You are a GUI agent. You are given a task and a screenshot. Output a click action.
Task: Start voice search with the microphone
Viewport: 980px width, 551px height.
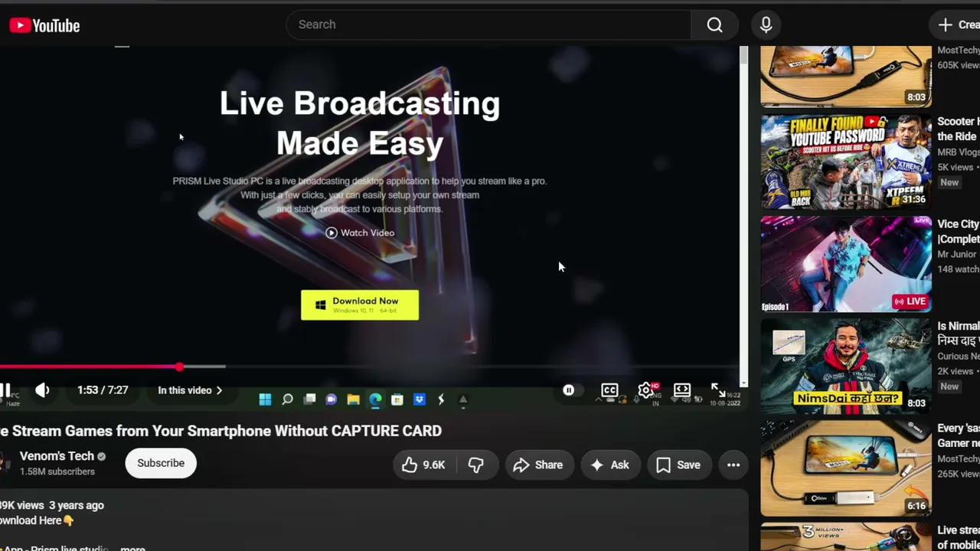coord(766,24)
